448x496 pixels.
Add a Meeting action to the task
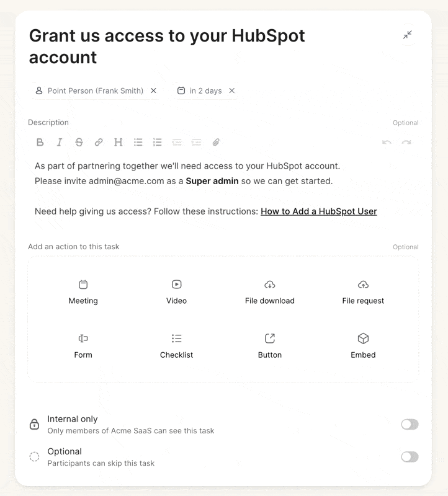coord(83,292)
